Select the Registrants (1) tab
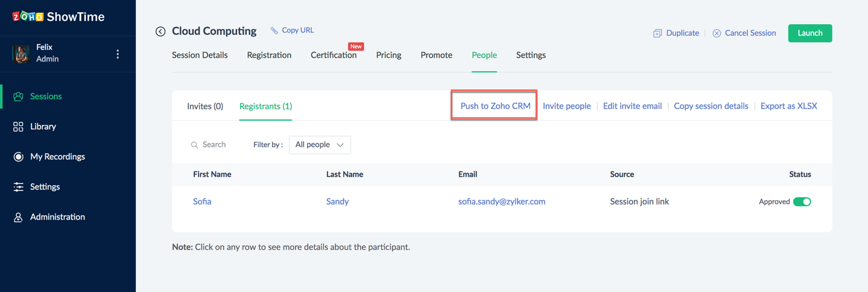 265,106
